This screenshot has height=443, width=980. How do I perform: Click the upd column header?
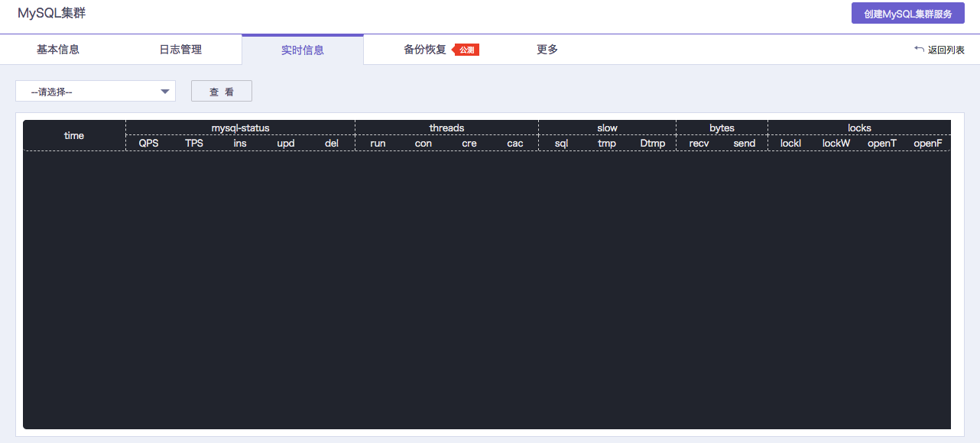point(286,143)
